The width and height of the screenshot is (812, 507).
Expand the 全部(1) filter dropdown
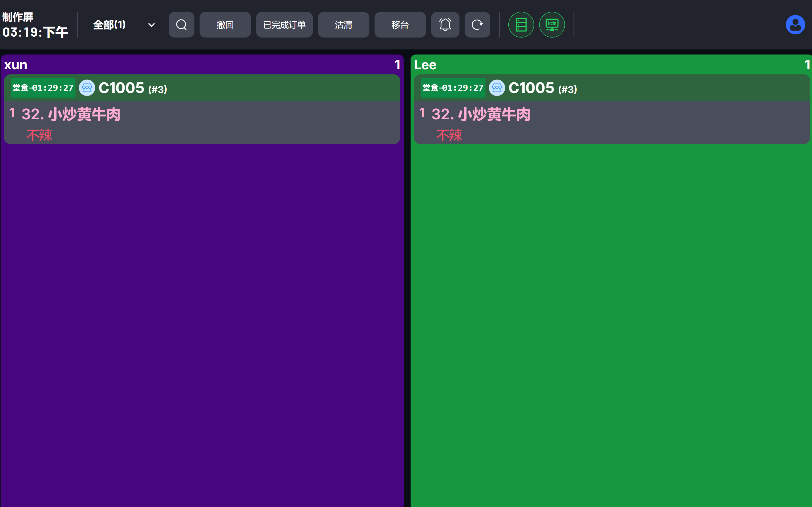[x=124, y=25]
